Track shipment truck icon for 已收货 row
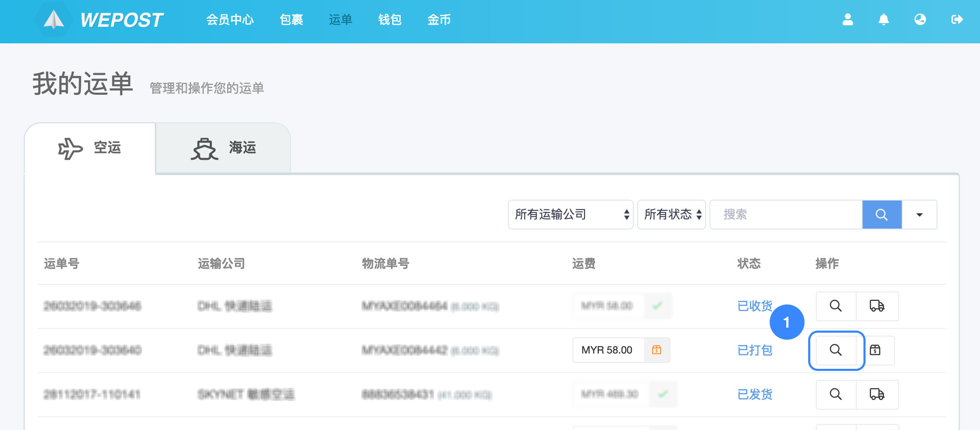The height and width of the screenshot is (430, 980). point(877,306)
